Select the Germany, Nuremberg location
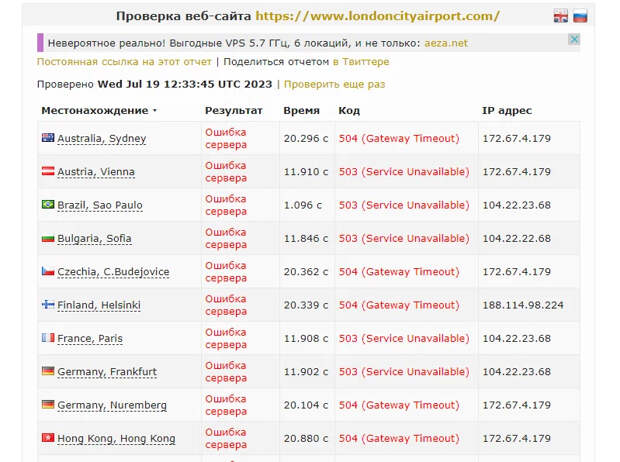The height and width of the screenshot is (462, 620). [x=112, y=405]
